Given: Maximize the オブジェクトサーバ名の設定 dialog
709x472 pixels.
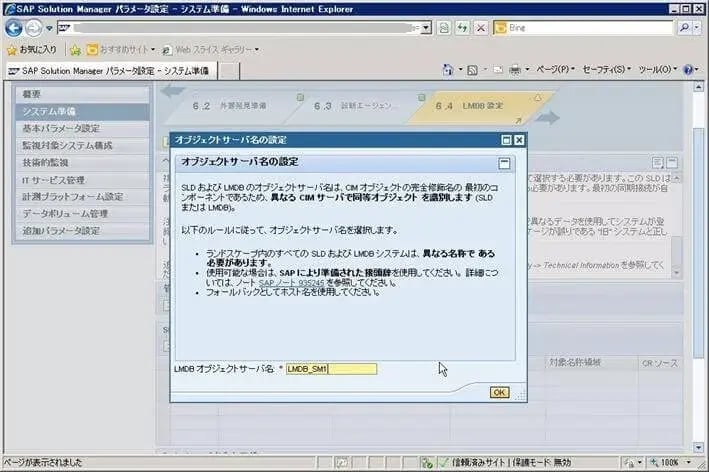Looking at the screenshot, I should (506, 141).
